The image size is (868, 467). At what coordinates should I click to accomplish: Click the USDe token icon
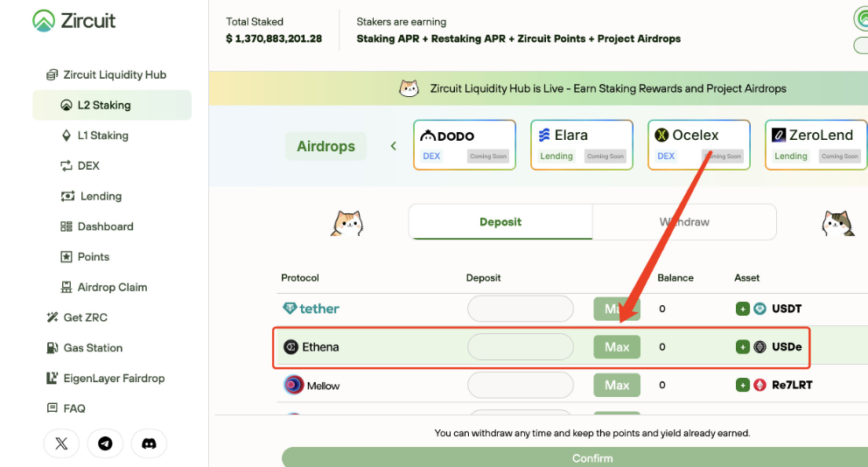[x=760, y=347]
